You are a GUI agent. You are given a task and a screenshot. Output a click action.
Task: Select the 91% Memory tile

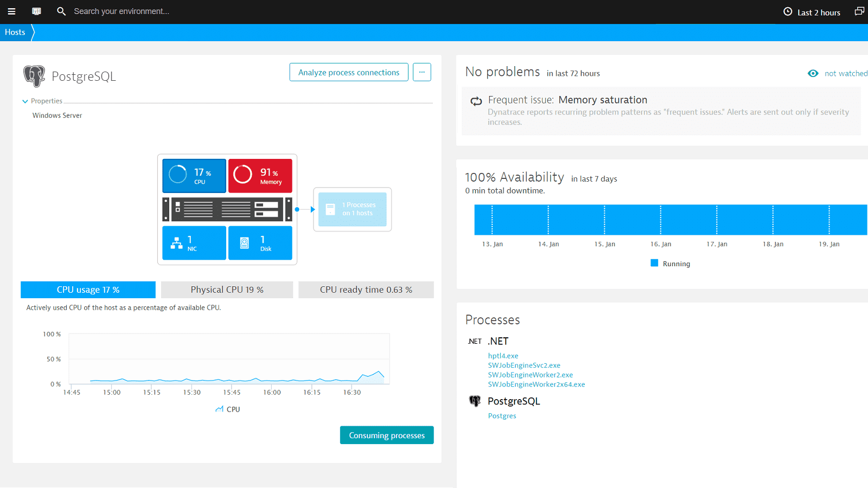point(260,176)
